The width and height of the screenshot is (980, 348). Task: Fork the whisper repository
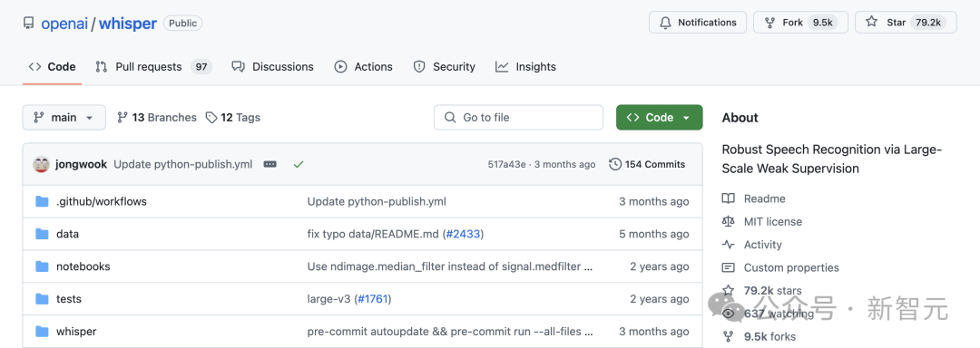click(800, 23)
